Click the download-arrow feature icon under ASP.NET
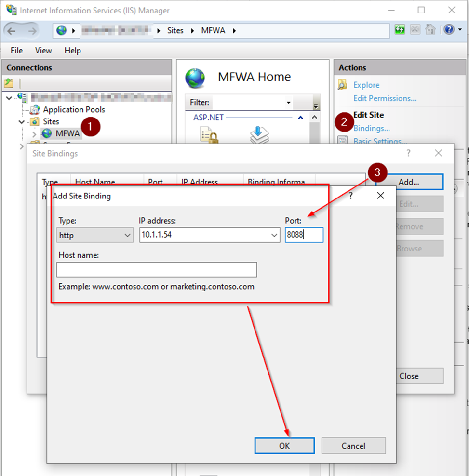 (259, 135)
